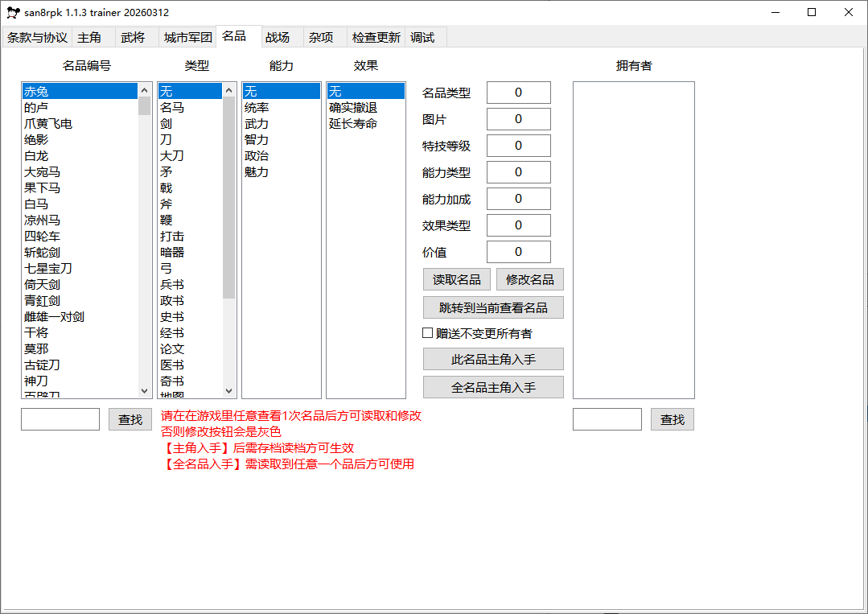Switch to the 武将 tab

coord(133,38)
